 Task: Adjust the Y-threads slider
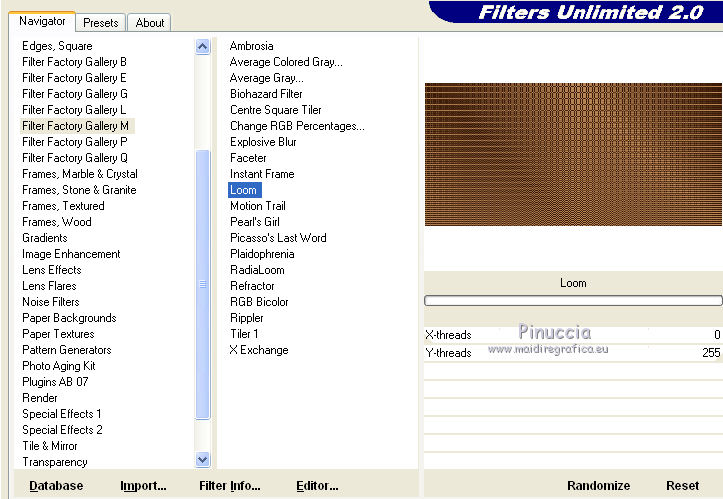[x=573, y=353]
